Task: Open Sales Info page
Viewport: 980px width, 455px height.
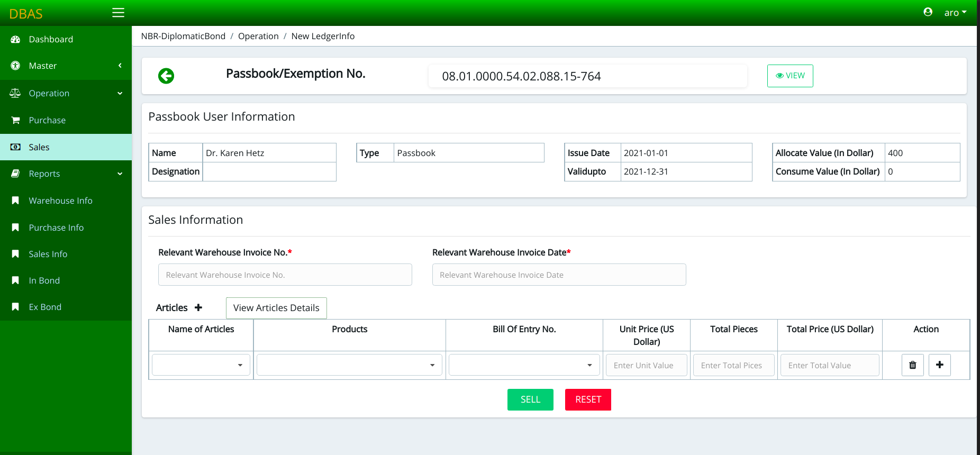Action: (66, 254)
